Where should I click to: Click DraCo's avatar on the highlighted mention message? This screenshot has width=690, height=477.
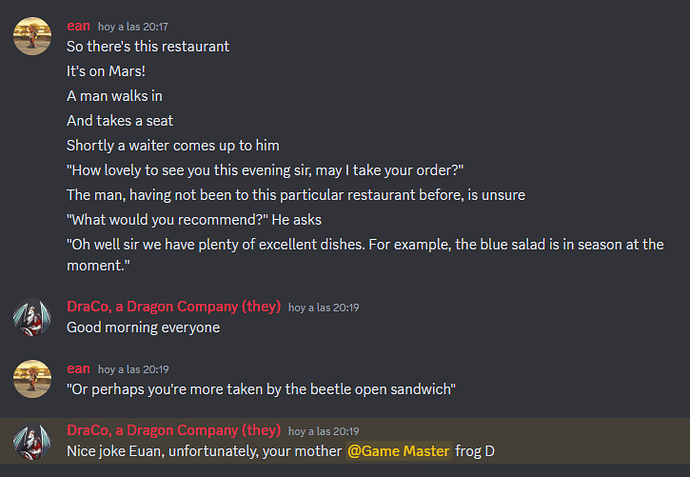32,441
